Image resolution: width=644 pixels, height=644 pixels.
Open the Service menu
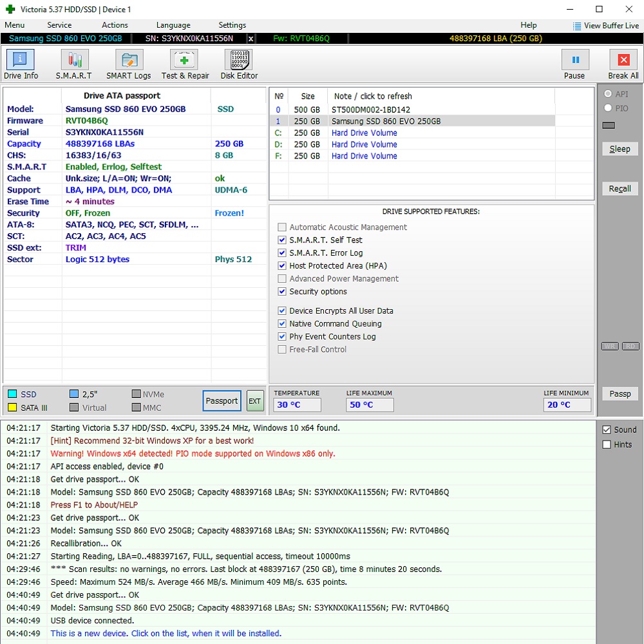coord(59,26)
